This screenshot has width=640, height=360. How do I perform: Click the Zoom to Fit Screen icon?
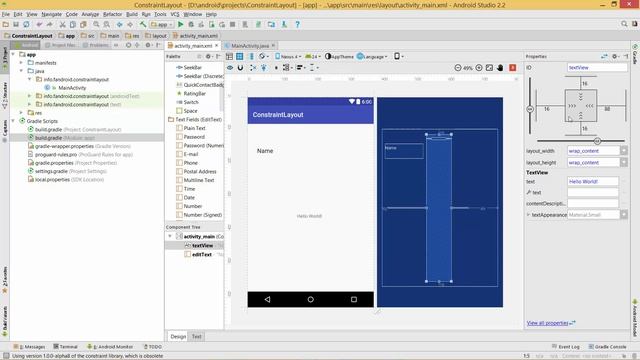point(489,68)
